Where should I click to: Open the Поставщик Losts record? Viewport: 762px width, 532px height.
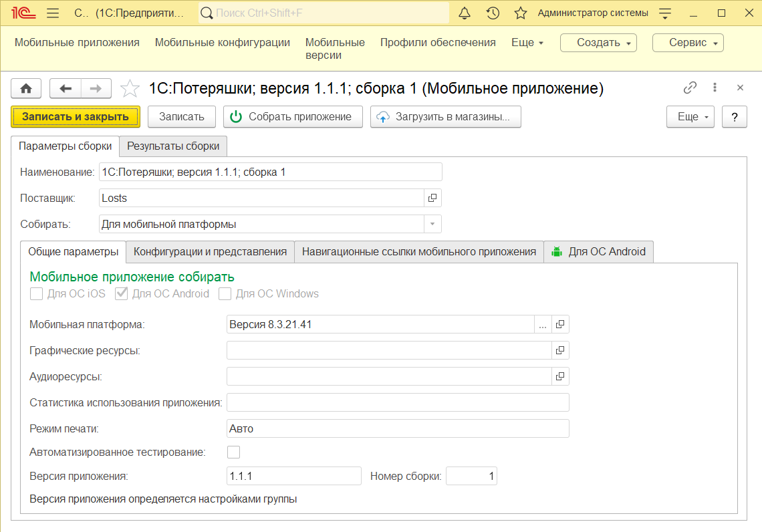(432, 198)
